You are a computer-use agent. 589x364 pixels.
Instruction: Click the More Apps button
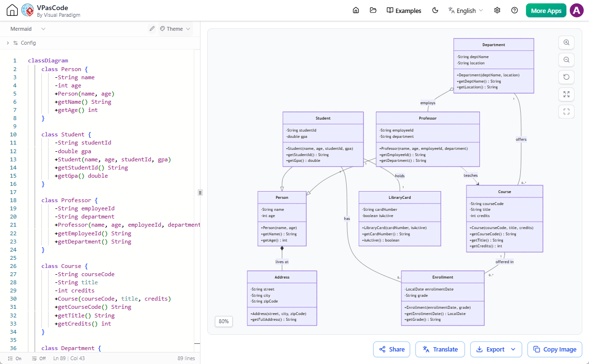point(546,11)
